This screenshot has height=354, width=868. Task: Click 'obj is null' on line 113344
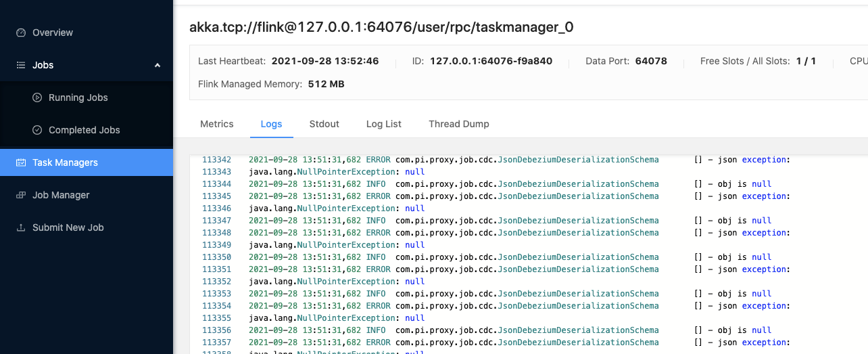click(x=744, y=184)
